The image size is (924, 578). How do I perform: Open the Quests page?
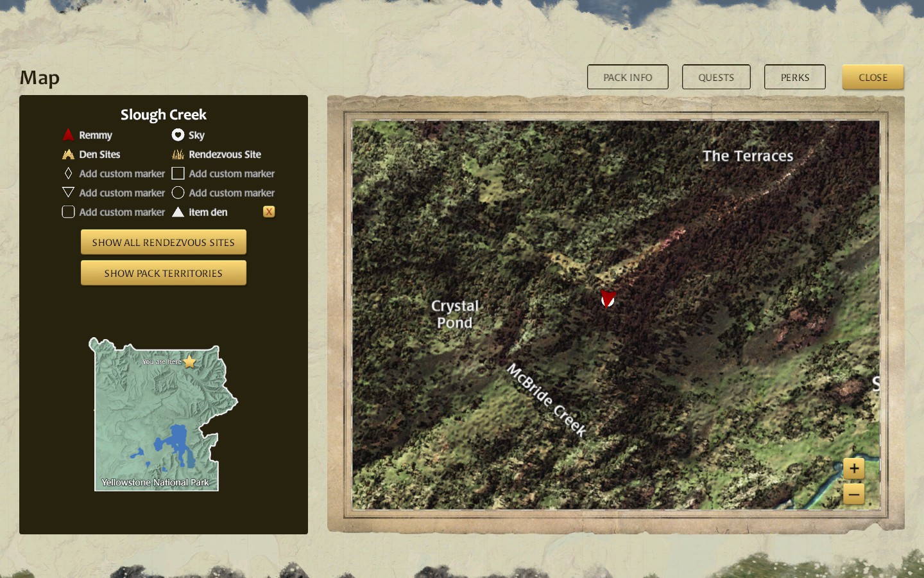pos(716,77)
